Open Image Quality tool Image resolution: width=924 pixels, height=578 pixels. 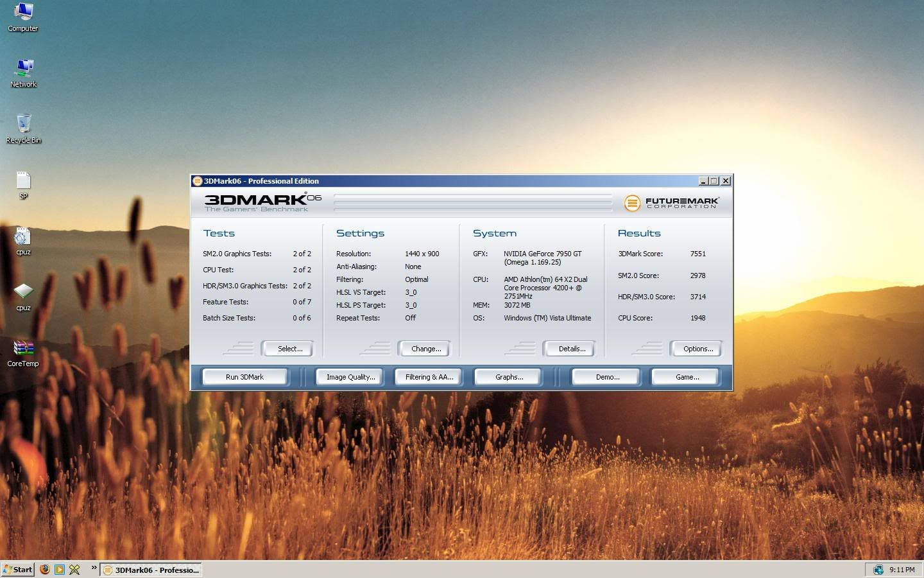(x=350, y=377)
